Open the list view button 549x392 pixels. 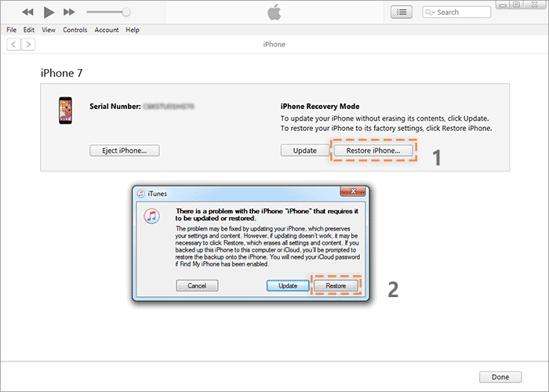click(x=402, y=13)
